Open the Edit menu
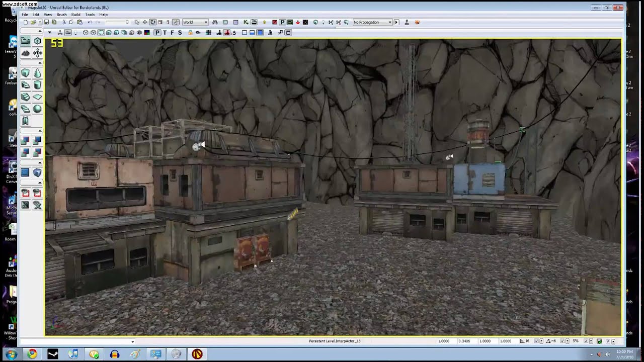 pos(36,15)
